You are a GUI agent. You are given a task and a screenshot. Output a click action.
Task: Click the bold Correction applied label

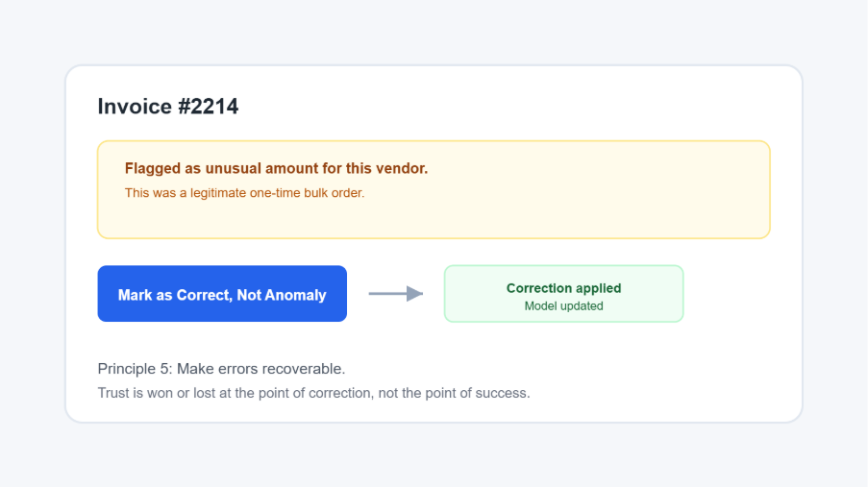point(563,288)
